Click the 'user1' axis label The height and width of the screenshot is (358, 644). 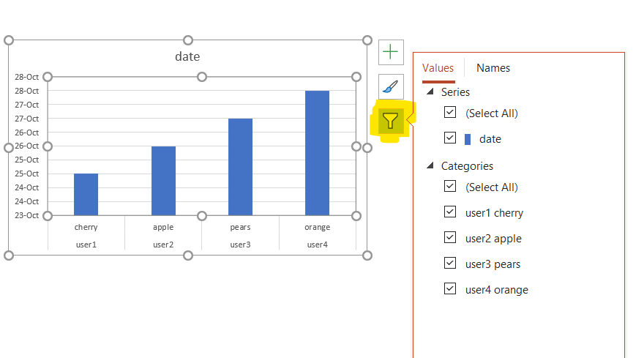[86, 245]
